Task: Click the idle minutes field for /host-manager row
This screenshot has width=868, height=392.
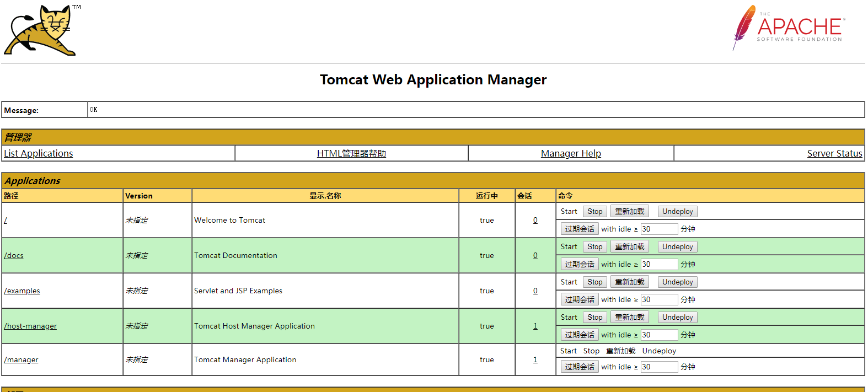Action: point(659,335)
